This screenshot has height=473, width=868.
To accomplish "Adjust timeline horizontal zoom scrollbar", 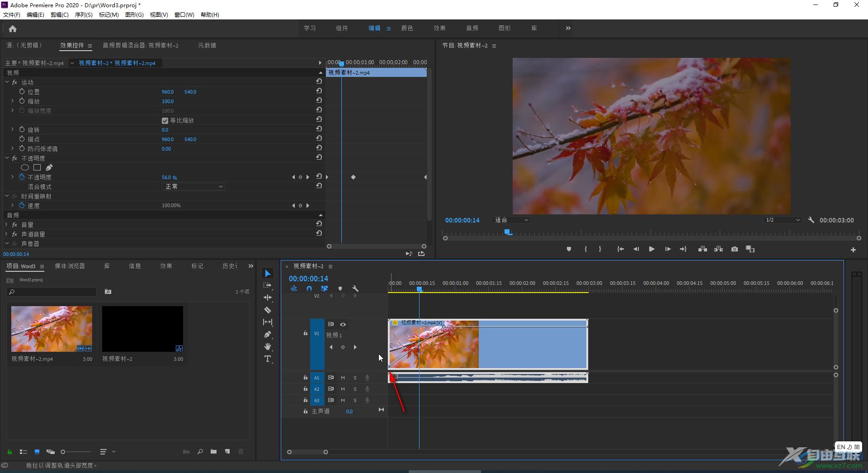I will click(307, 452).
